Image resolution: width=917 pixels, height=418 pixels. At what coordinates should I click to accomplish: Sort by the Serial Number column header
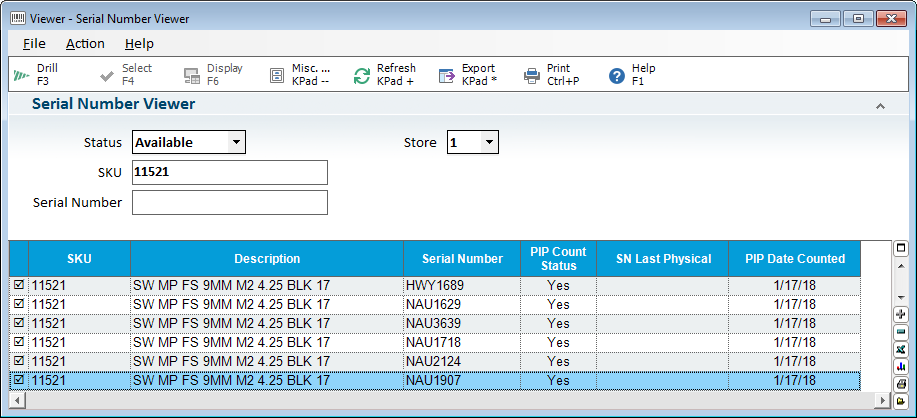coord(462,259)
